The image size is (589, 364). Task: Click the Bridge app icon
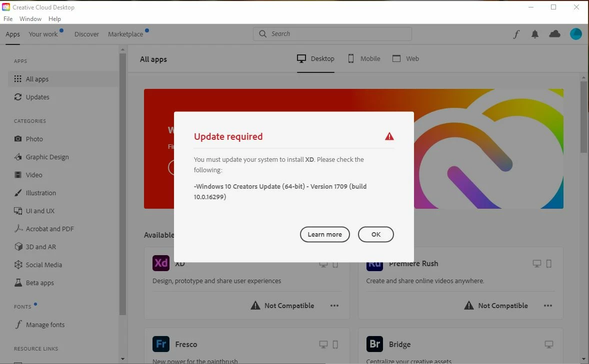pos(374,344)
